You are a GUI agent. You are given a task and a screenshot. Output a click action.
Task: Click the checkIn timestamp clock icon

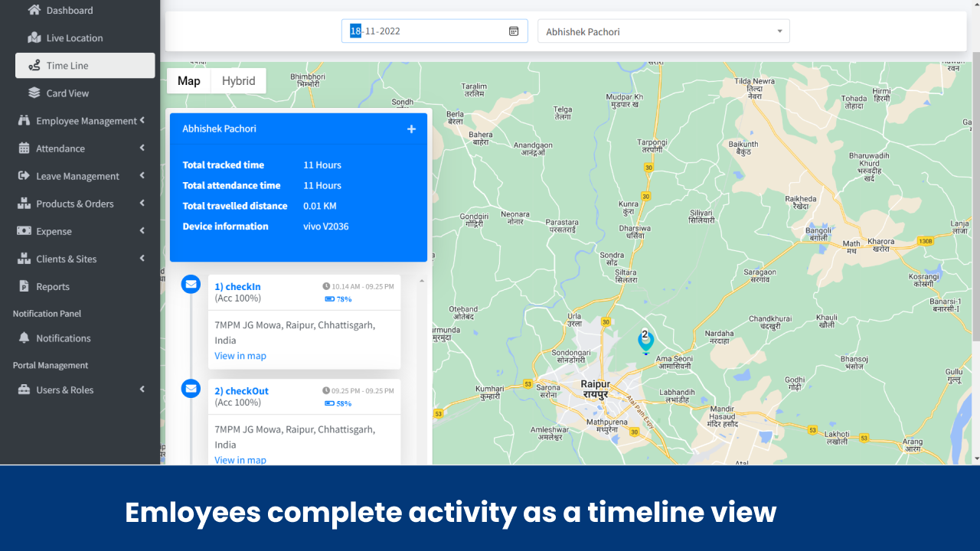click(x=328, y=285)
